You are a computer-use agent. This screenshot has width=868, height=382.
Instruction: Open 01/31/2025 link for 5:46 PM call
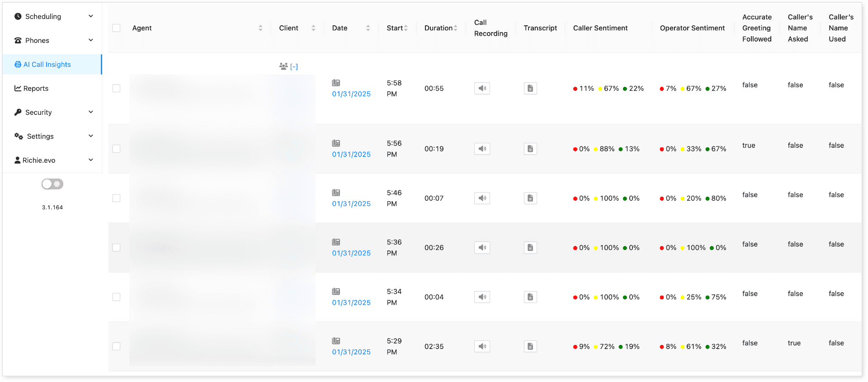coord(351,204)
